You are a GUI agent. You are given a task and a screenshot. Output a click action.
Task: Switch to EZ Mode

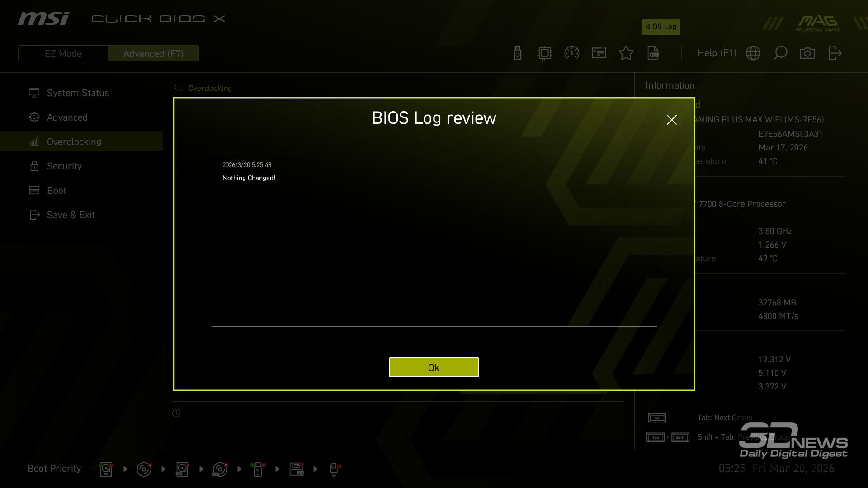click(x=63, y=53)
